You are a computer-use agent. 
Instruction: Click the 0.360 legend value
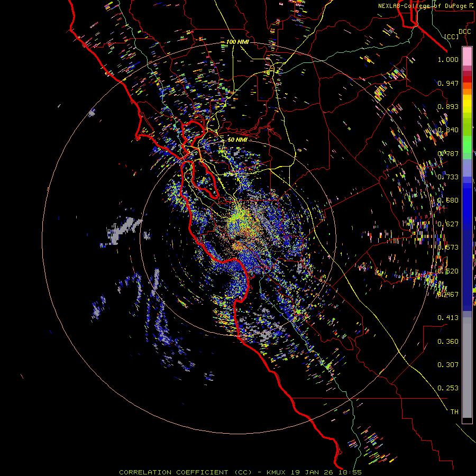tap(448, 342)
